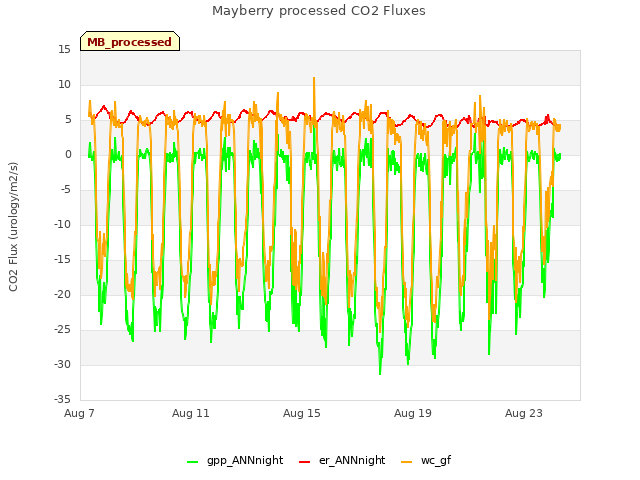Click the 10 y-axis tick label
Image resolution: width=640 pixels, height=480 pixels.
(x=64, y=84)
